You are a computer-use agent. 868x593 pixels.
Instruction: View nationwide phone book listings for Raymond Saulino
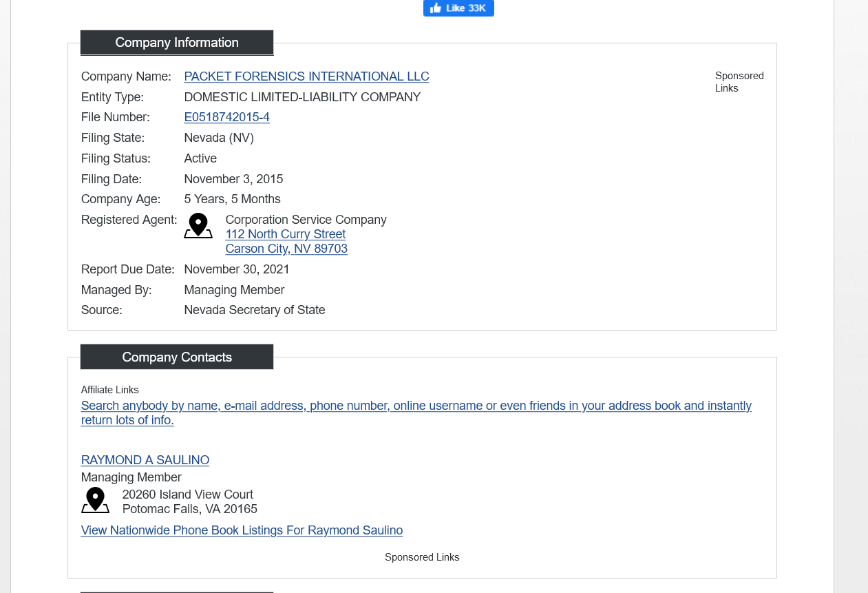[x=242, y=530]
